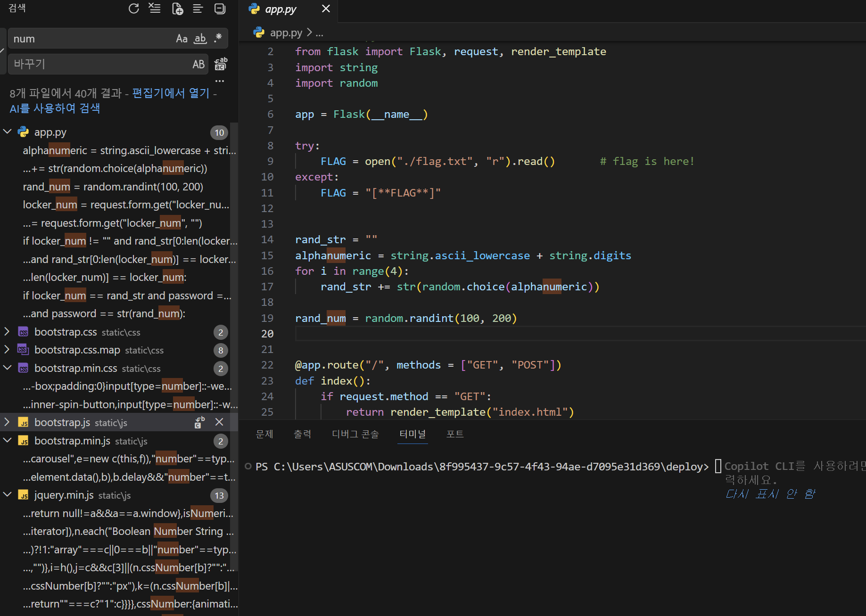Viewport: 866px width, 616px height.
Task: Expand bootstrap.css results
Action: 7,332
